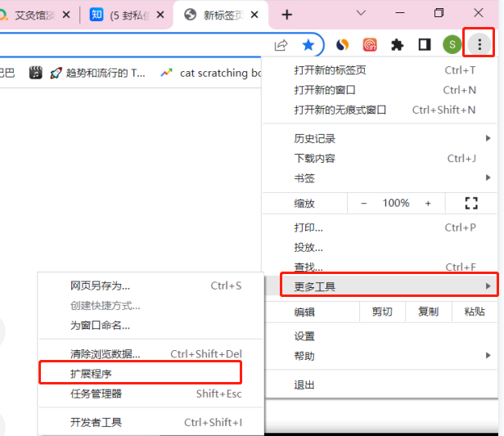Increase zoom with the plus button
This screenshot has width=504, height=436.
(427, 203)
